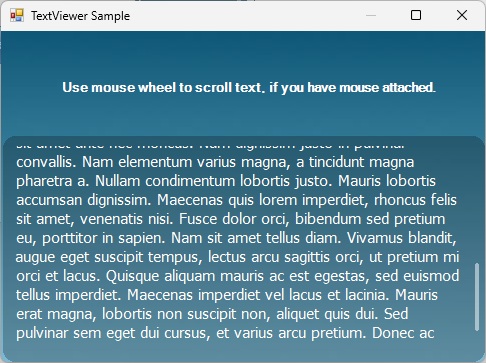This screenshot has width=486, height=363.
Task: Maximize the TextViewer Sample window
Action: pos(416,15)
